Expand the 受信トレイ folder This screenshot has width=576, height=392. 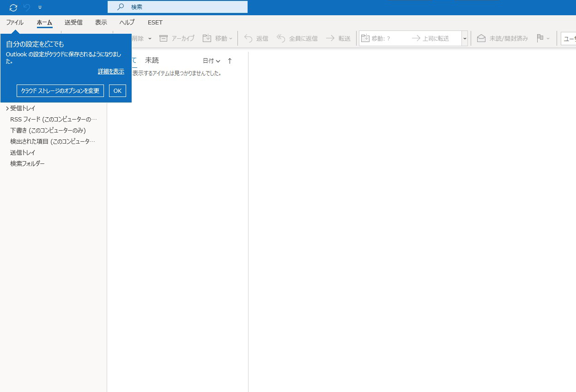[7, 109]
